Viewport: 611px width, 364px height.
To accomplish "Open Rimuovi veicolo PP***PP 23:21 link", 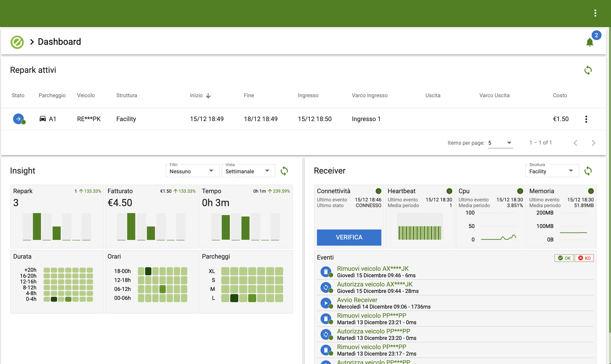I will (372, 316).
